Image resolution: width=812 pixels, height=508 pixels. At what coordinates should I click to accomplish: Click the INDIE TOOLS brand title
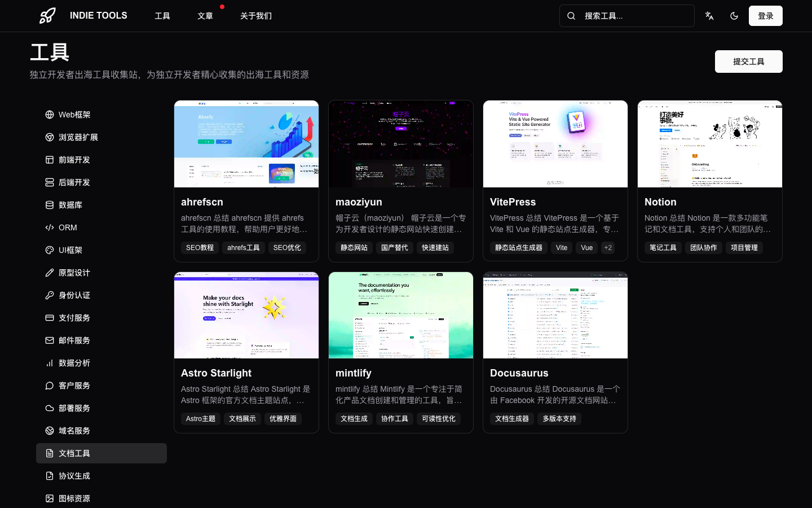tap(99, 16)
